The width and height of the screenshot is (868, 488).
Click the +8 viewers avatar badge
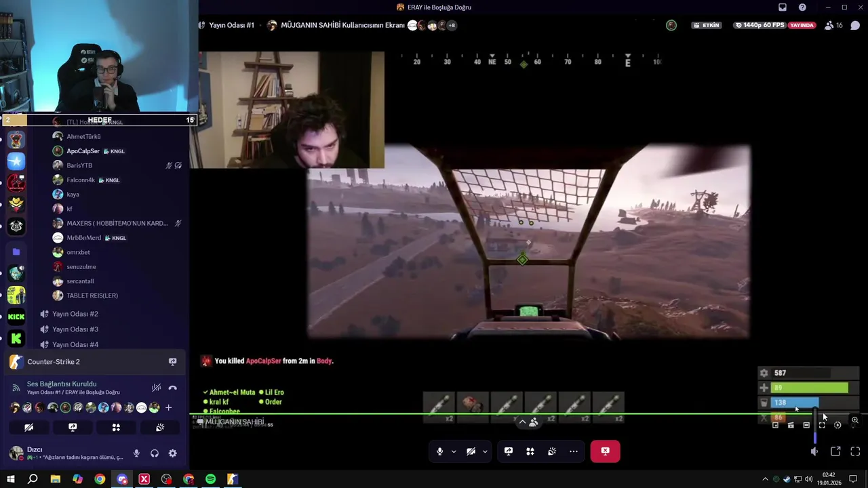[x=452, y=26]
